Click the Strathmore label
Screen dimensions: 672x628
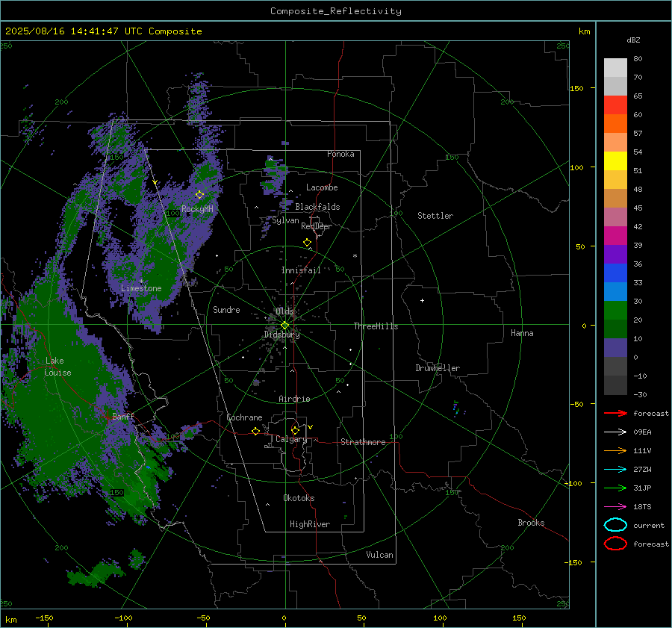pyautogui.click(x=363, y=442)
